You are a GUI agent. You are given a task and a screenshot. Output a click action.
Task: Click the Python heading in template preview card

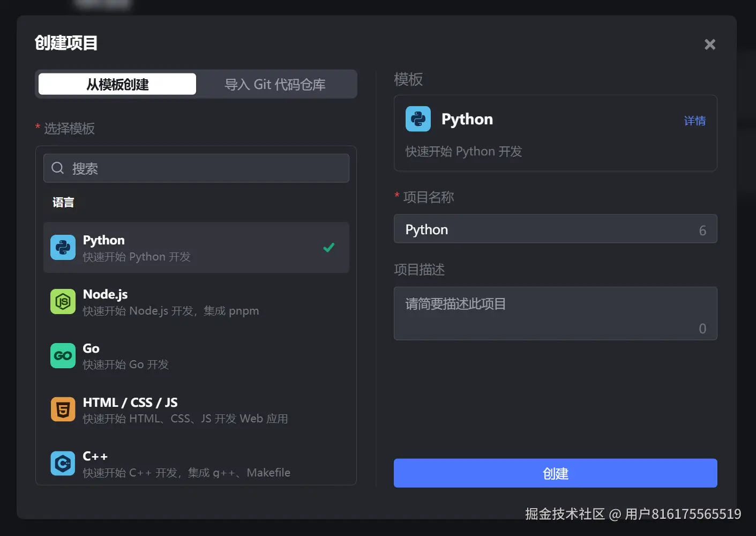click(467, 119)
